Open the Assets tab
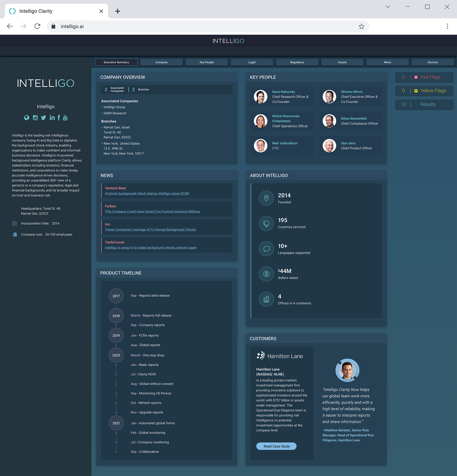Viewport: 457px width, 476px height. [342, 62]
